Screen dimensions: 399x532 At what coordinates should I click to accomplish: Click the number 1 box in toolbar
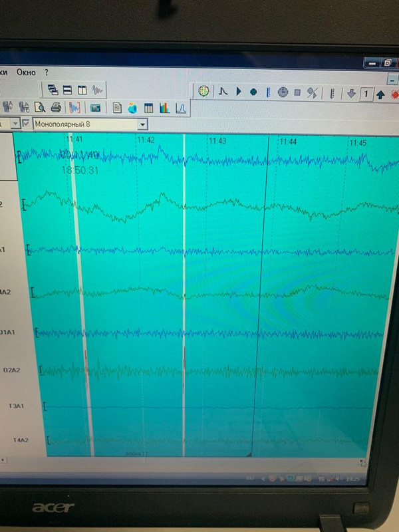coord(366,94)
